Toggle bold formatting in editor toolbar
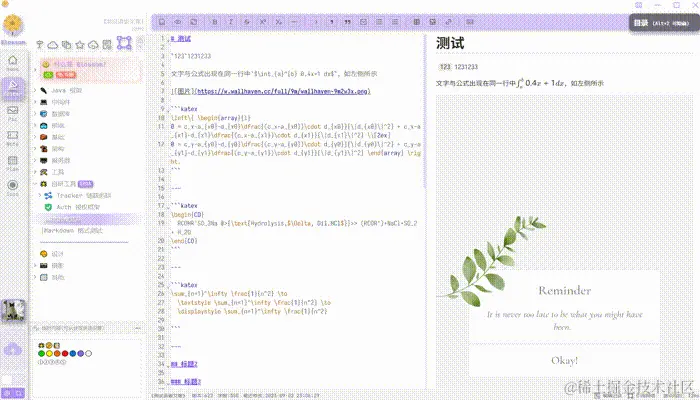This screenshot has height=400, width=700. pyautogui.click(x=215, y=22)
